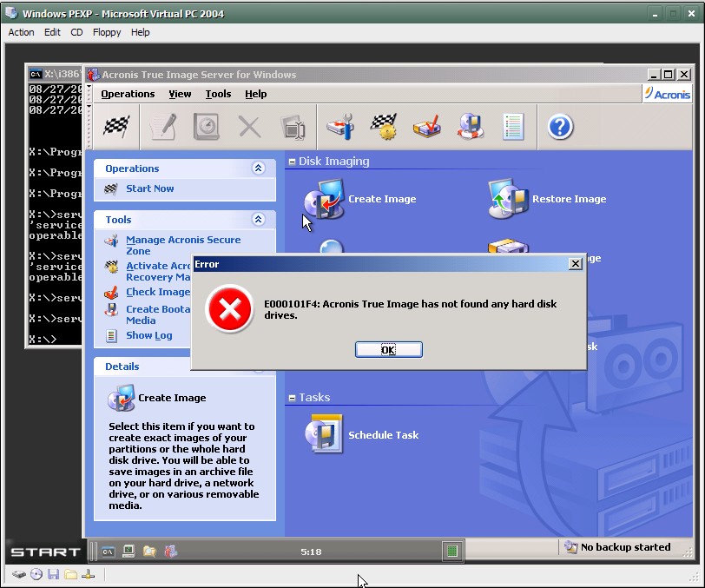Open the Edit menu of Virtual PC
This screenshot has height=588, width=705.
(x=52, y=32)
